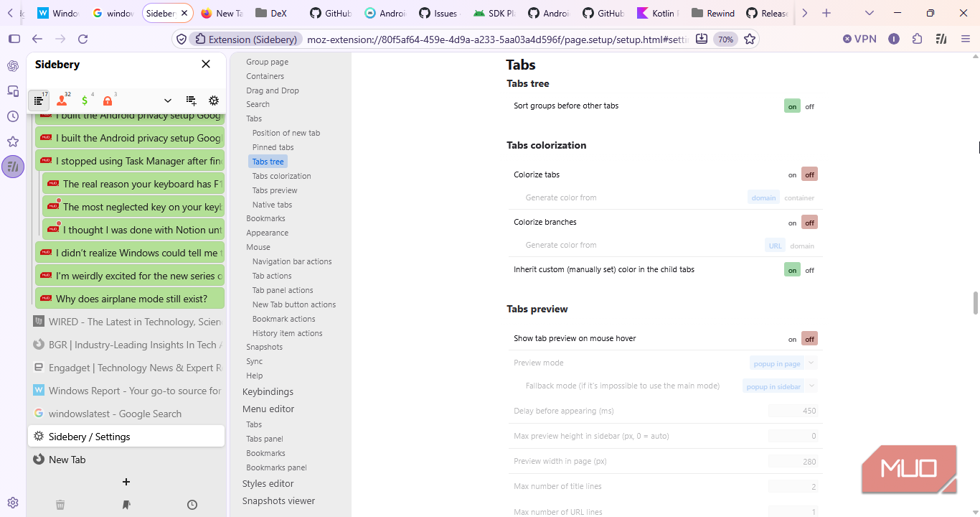The height and width of the screenshot is (517, 980).
Task: Open synced tabs sidebar icon
Action: pyautogui.click(x=13, y=91)
